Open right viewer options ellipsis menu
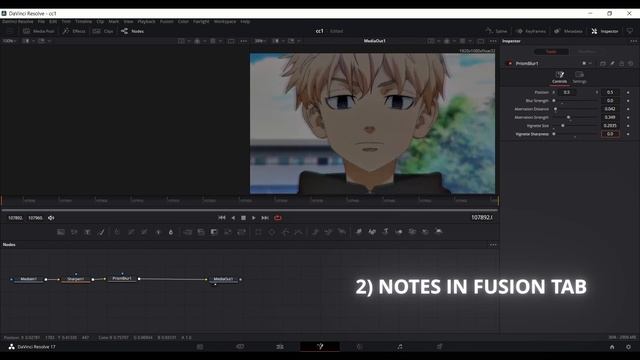The width and height of the screenshot is (640, 360). 493,41
